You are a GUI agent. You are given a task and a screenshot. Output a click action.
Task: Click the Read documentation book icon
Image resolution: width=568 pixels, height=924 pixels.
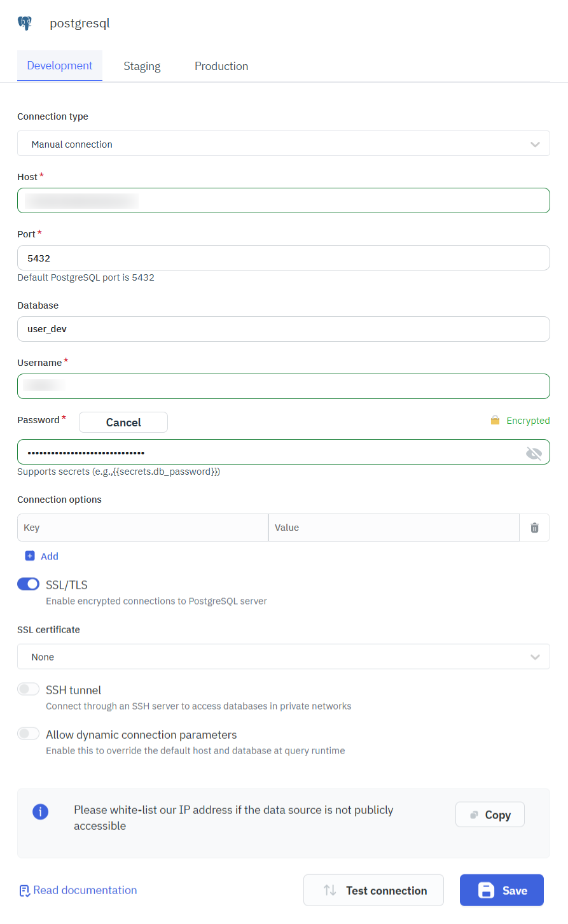pos(24,891)
